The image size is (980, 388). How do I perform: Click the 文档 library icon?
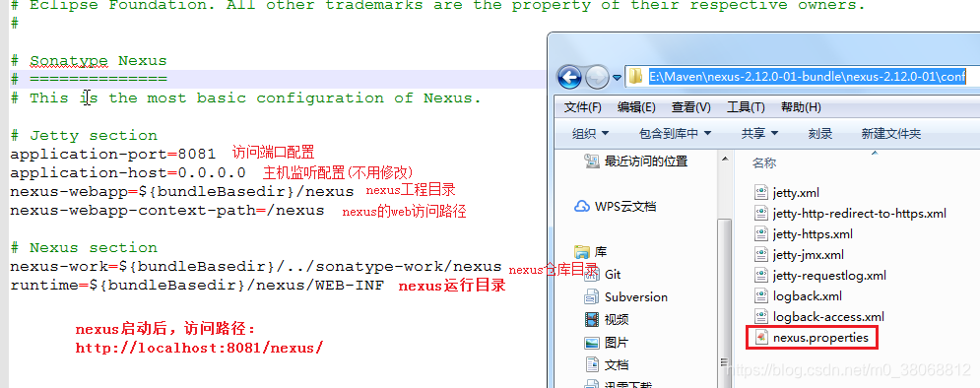(591, 365)
